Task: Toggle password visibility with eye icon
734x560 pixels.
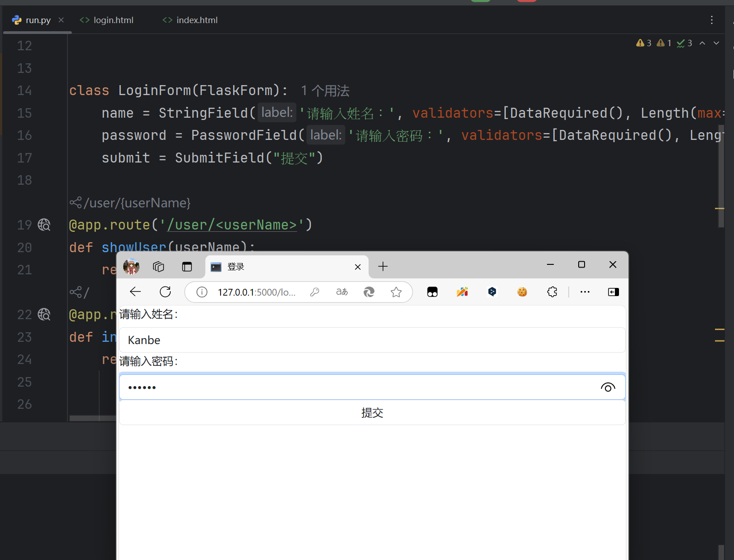Action: (608, 388)
